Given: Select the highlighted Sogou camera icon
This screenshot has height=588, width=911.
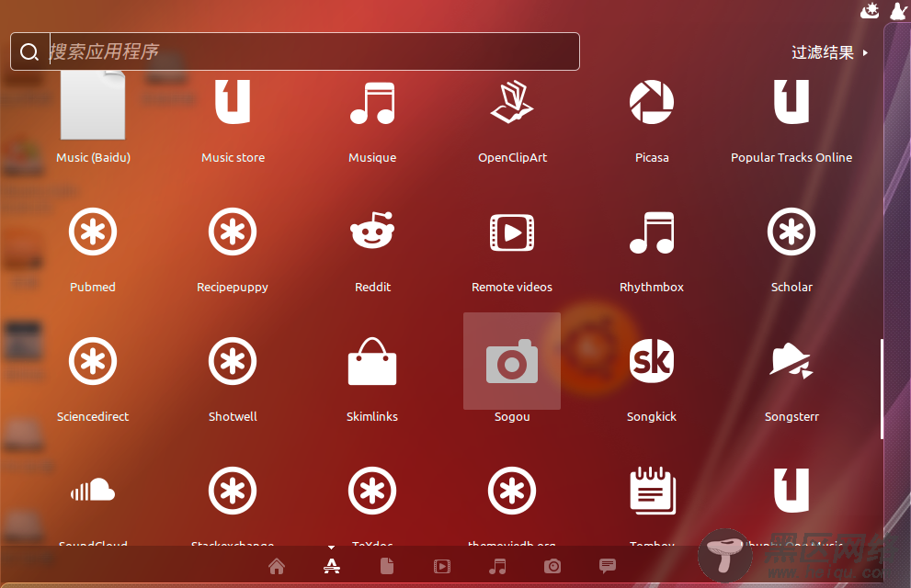Looking at the screenshot, I should coord(512,361).
